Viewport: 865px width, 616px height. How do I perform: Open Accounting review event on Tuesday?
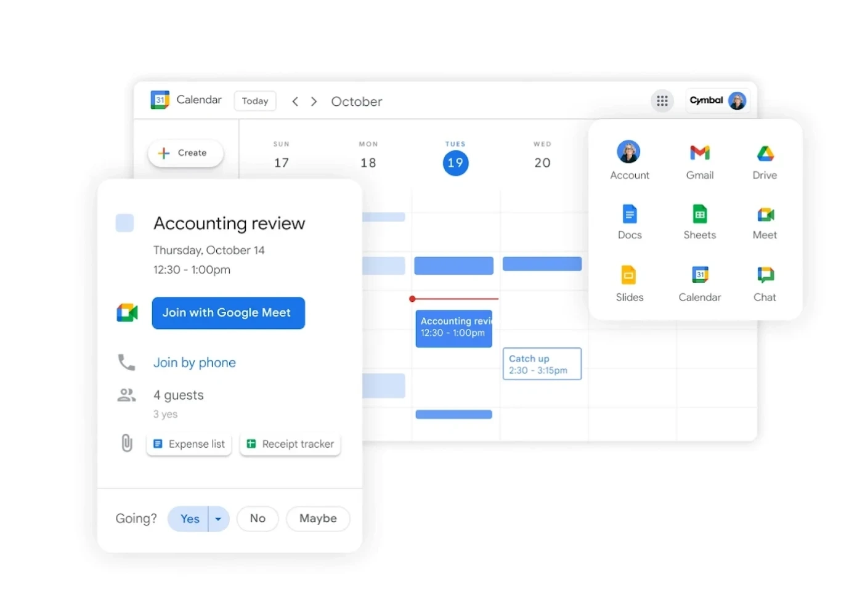coord(454,328)
